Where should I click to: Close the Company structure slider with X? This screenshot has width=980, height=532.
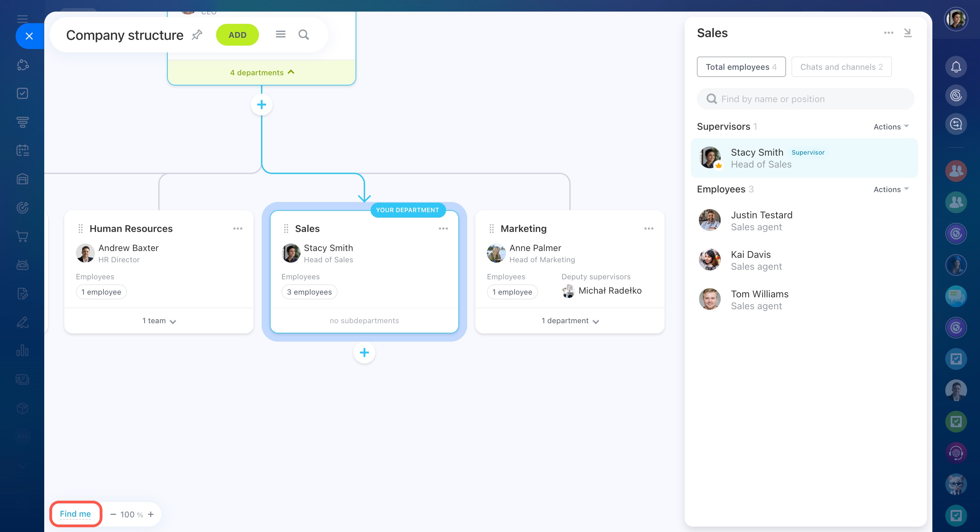29,36
